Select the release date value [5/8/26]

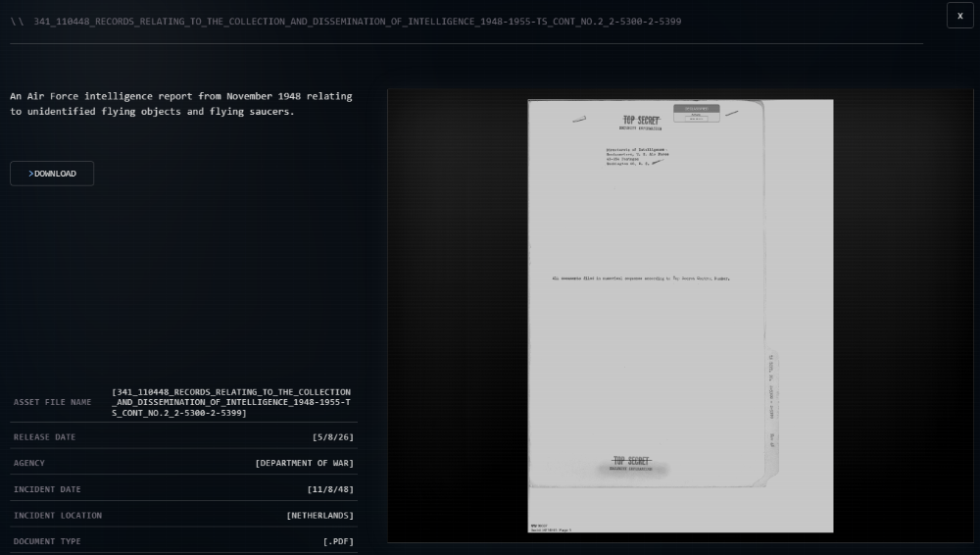pos(333,437)
